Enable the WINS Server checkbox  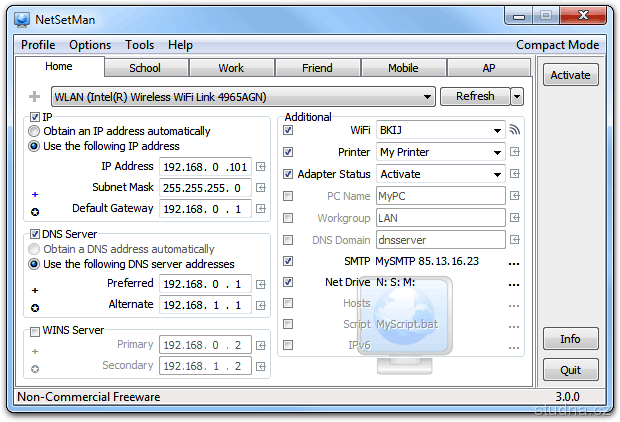(35, 331)
